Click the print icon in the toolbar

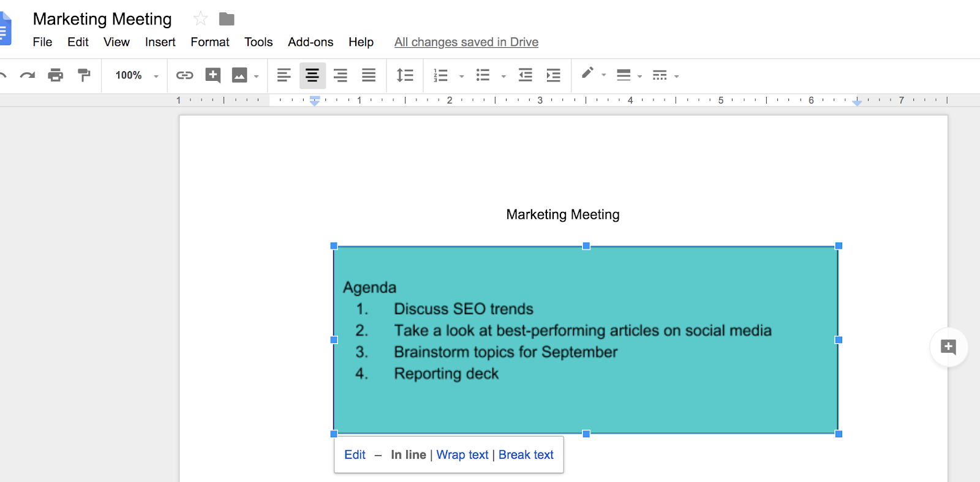pyautogui.click(x=56, y=75)
